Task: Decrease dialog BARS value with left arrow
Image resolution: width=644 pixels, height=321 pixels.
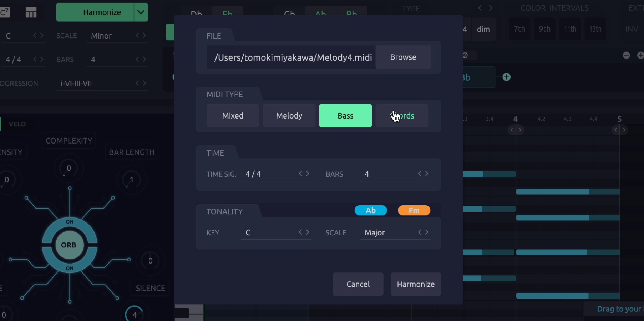Action: point(420,174)
